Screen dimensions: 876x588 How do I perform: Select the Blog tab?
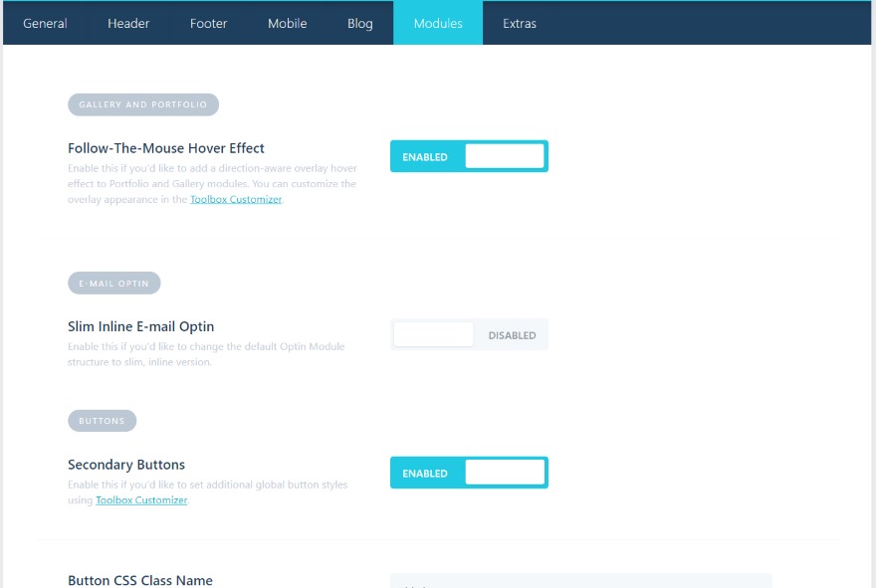tap(359, 24)
